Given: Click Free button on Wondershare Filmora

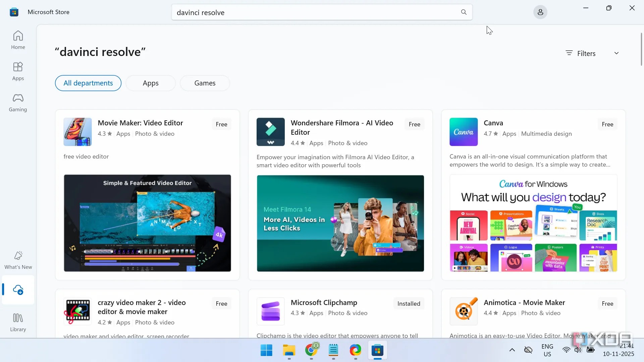Looking at the screenshot, I should coord(414,124).
